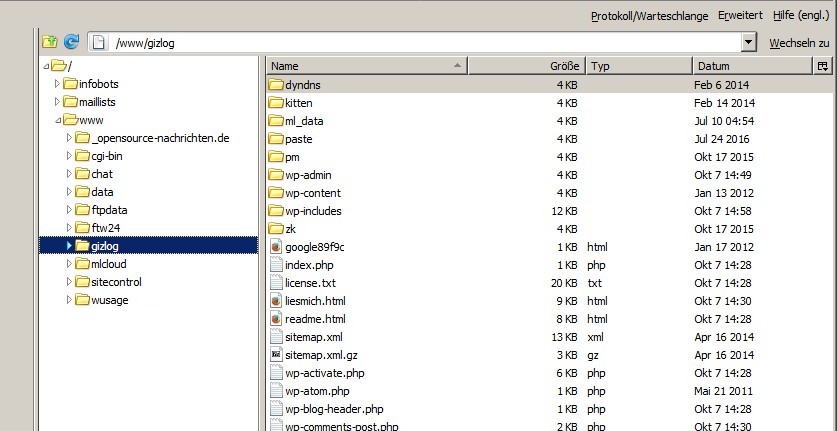Click the license.txt file icon
Image resolution: width=837 pixels, height=431 pixels.
pos(275,283)
